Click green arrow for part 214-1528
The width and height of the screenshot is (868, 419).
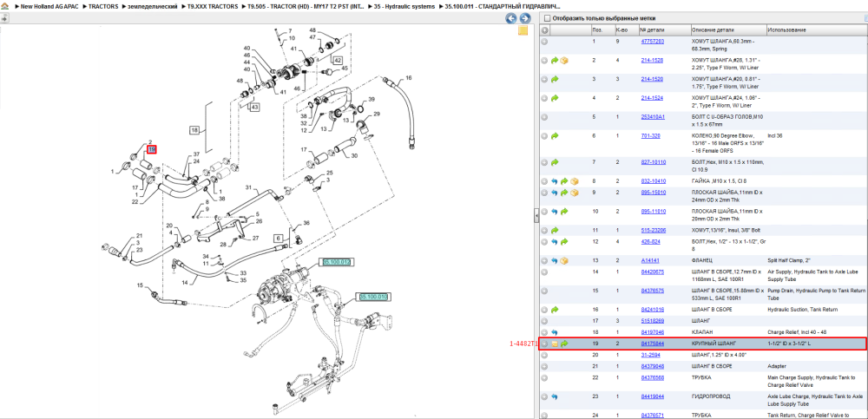[555, 61]
